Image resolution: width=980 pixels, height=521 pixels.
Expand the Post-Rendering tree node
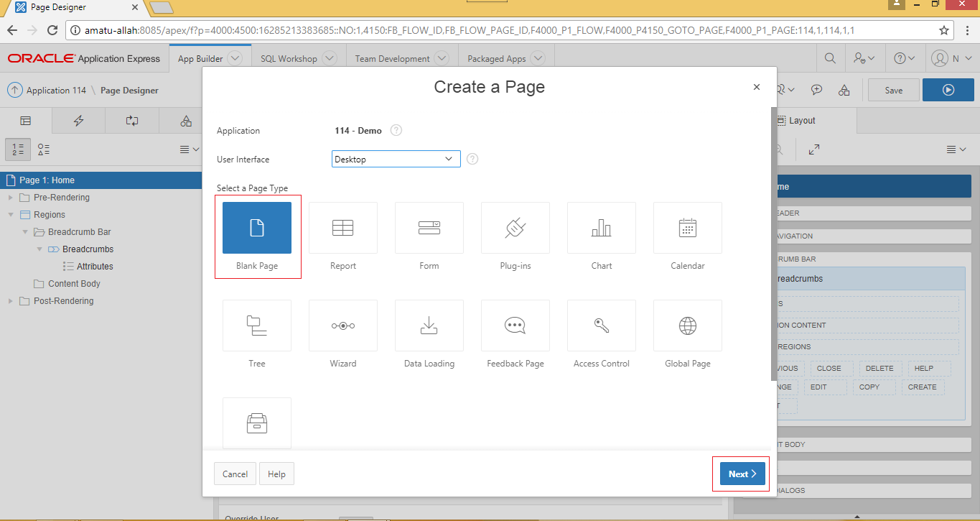click(9, 300)
